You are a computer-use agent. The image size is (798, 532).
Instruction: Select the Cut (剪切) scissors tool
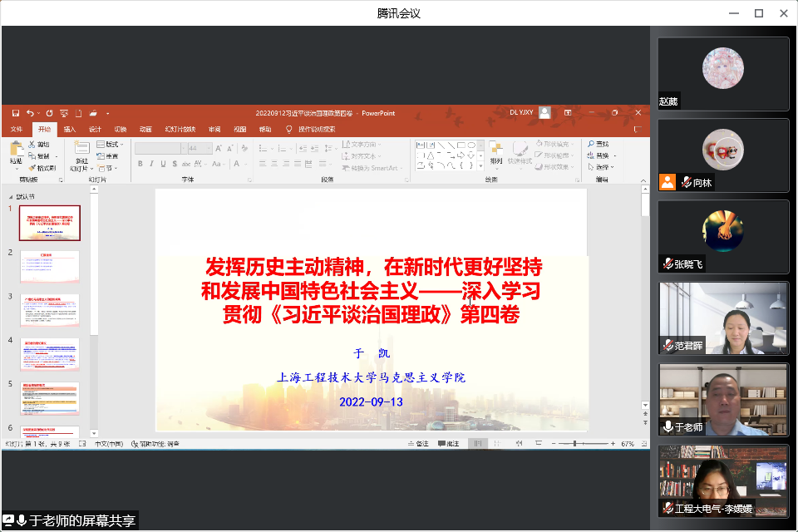pyautogui.click(x=32, y=145)
